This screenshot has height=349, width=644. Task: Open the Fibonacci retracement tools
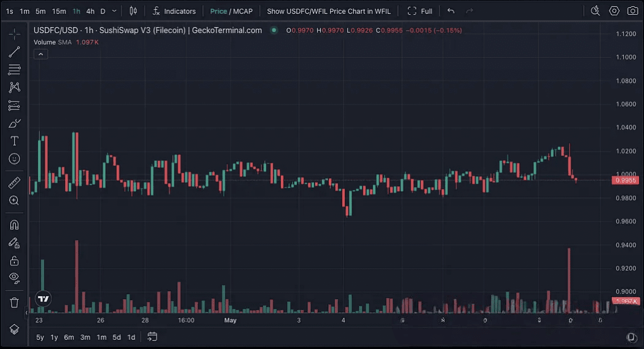pyautogui.click(x=14, y=69)
